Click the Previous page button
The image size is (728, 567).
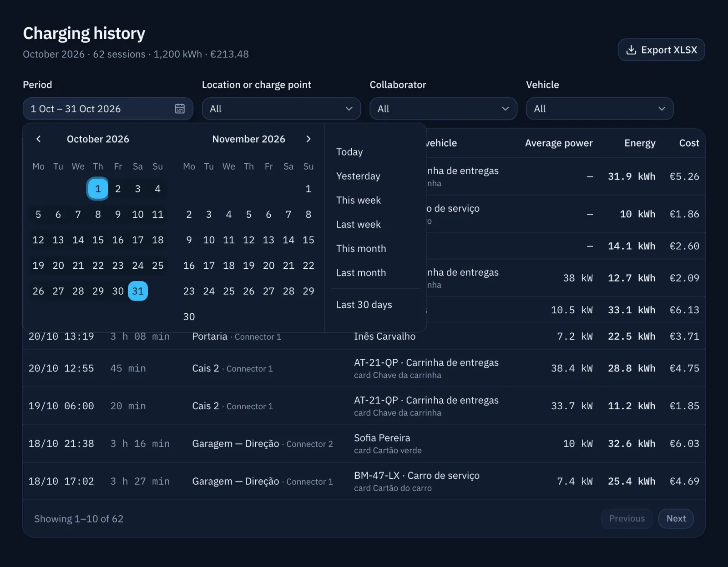(627, 518)
